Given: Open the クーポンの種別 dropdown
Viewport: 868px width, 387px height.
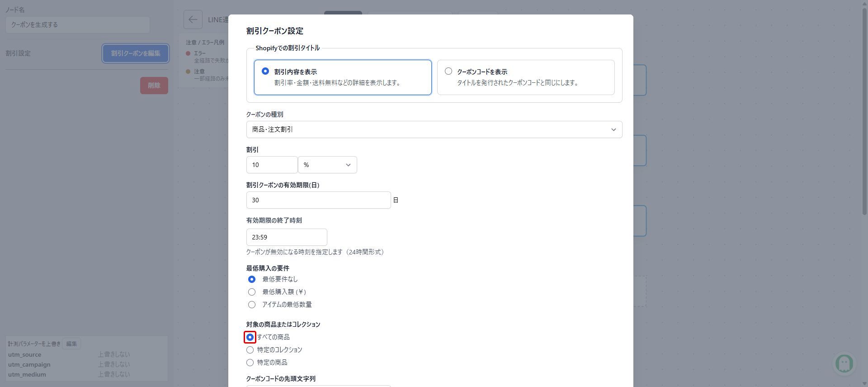Looking at the screenshot, I should pos(434,129).
